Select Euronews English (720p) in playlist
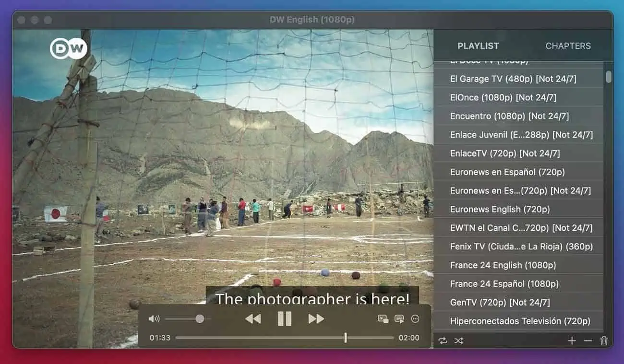The image size is (624, 364). coord(500,210)
